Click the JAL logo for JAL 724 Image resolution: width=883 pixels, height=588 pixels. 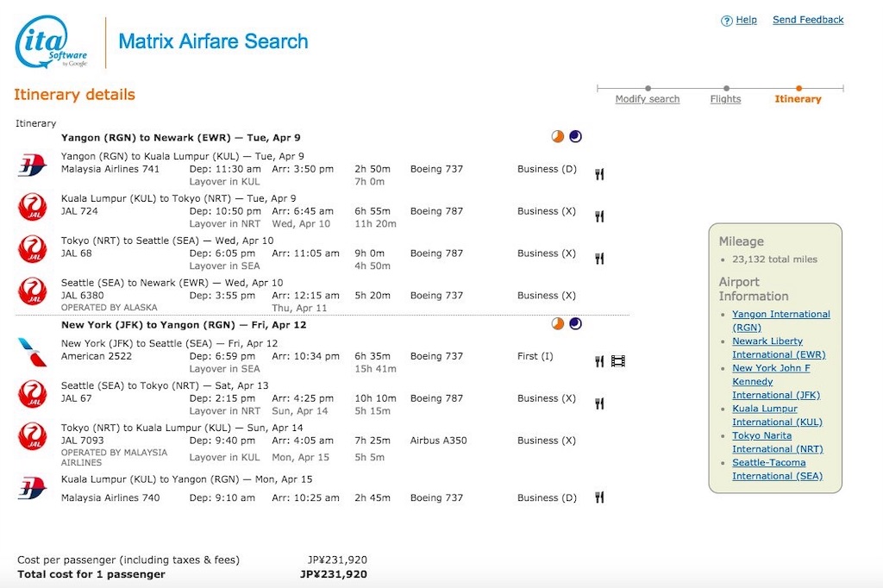(x=32, y=207)
